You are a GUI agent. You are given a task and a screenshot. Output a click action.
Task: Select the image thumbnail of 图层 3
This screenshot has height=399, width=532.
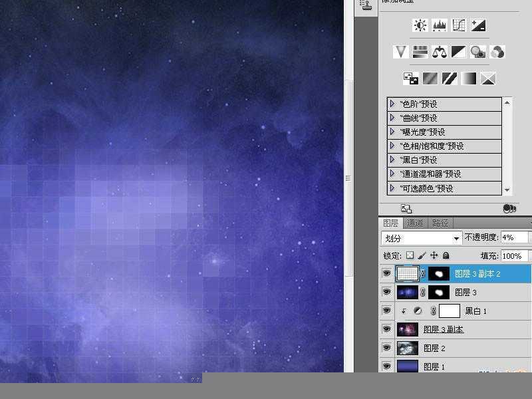(408, 292)
